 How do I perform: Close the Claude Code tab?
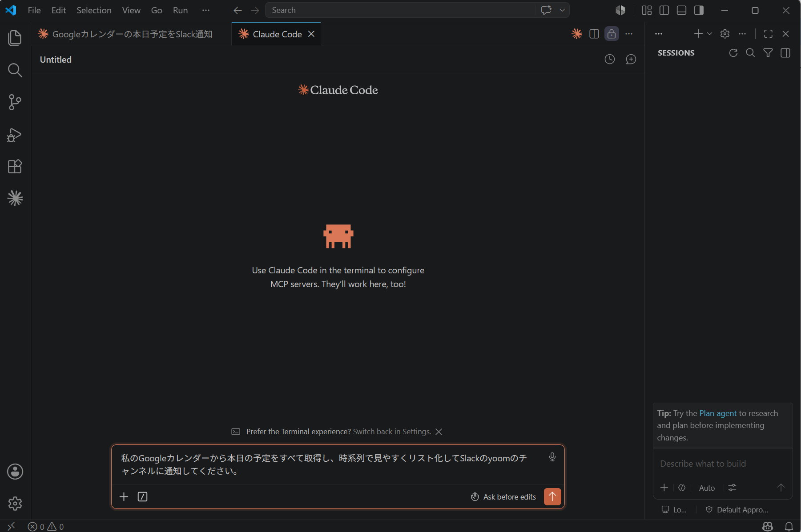pos(311,34)
